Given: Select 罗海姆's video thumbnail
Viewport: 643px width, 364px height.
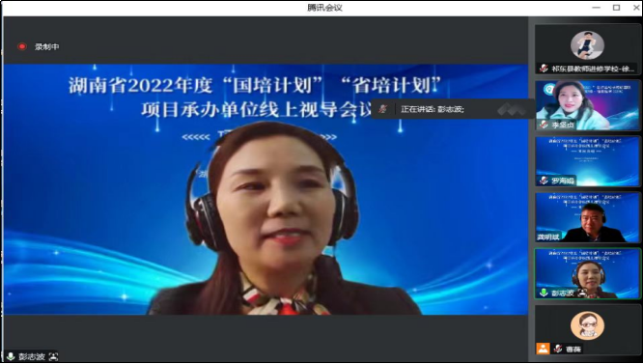Looking at the screenshot, I should [588, 161].
